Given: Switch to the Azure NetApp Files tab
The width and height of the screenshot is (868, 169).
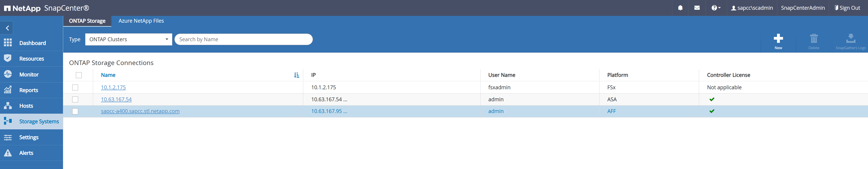Looking at the screenshot, I should (141, 21).
